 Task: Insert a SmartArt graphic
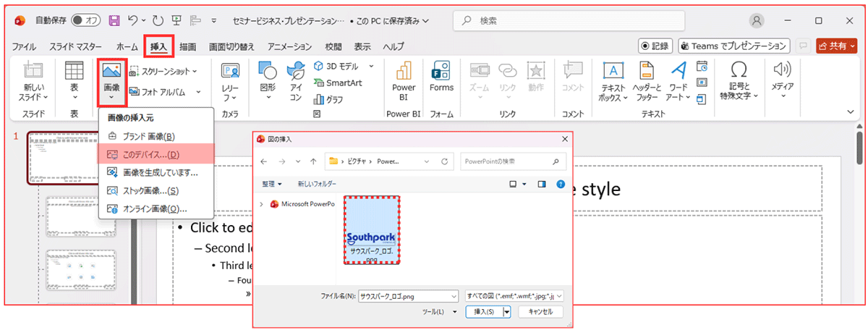coord(337,82)
